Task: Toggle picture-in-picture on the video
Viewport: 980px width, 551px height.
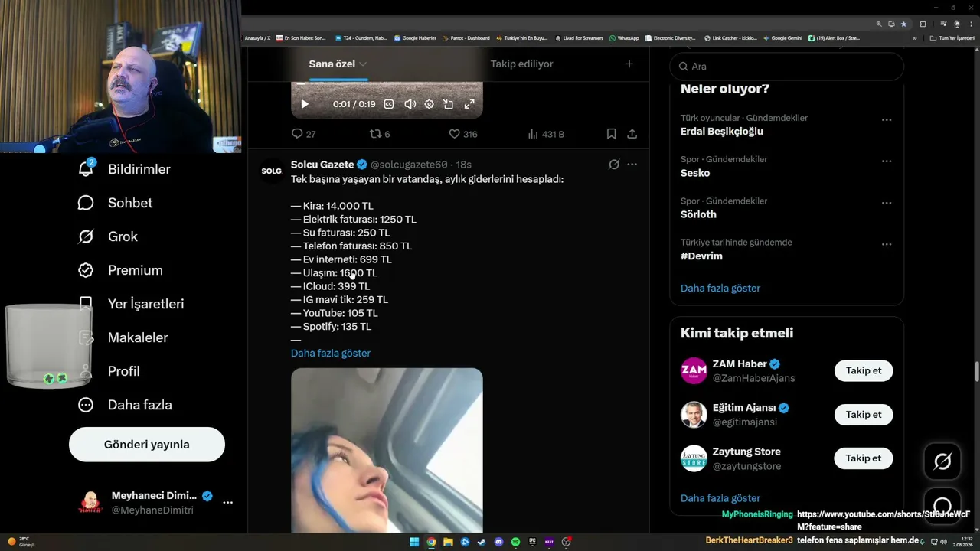Action: [449, 104]
